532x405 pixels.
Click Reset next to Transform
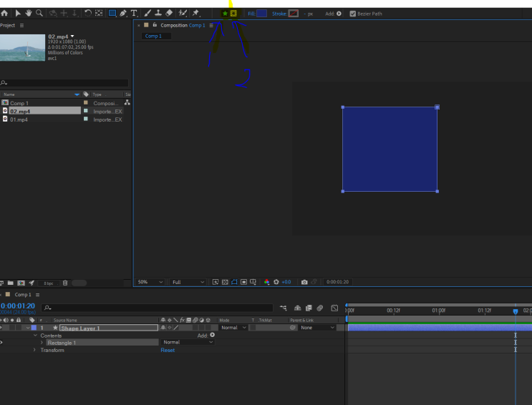168,351
